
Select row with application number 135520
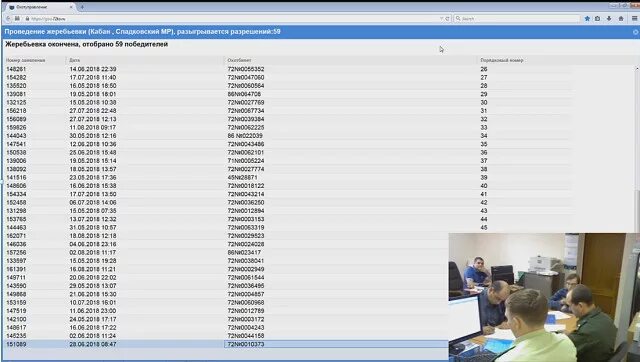click(320, 86)
